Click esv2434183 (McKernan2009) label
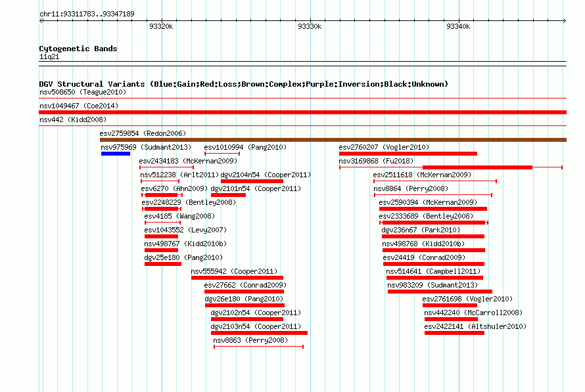The height and width of the screenshot is (392, 585). (x=188, y=161)
